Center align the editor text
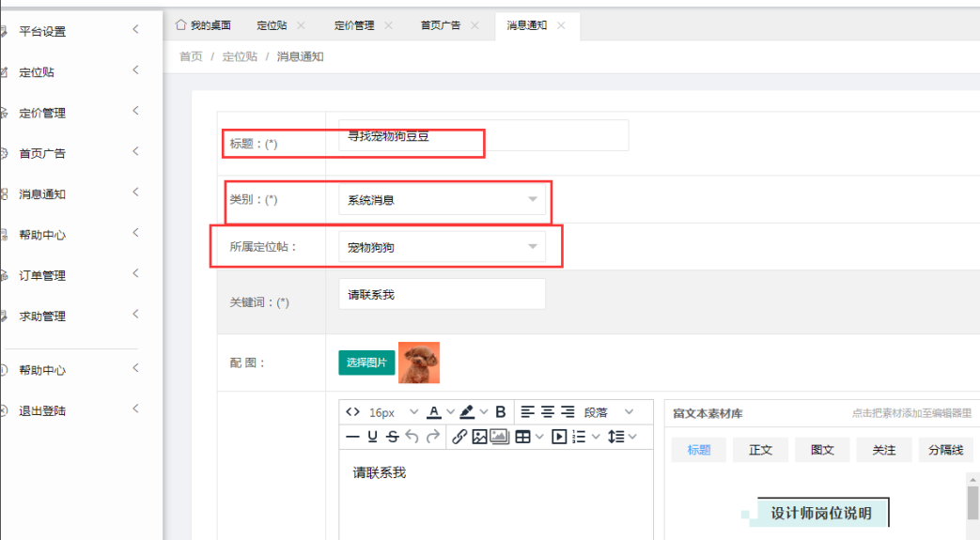This screenshot has width=980, height=540. click(x=548, y=412)
